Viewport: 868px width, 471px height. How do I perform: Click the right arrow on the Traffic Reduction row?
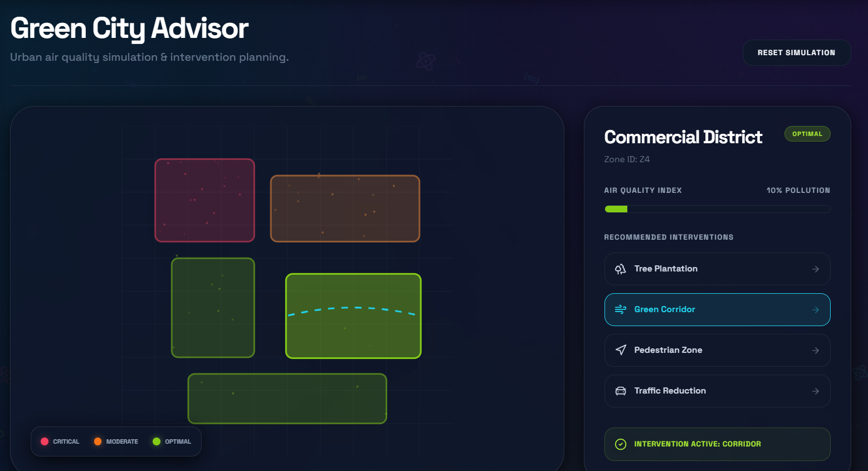pyautogui.click(x=816, y=391)
